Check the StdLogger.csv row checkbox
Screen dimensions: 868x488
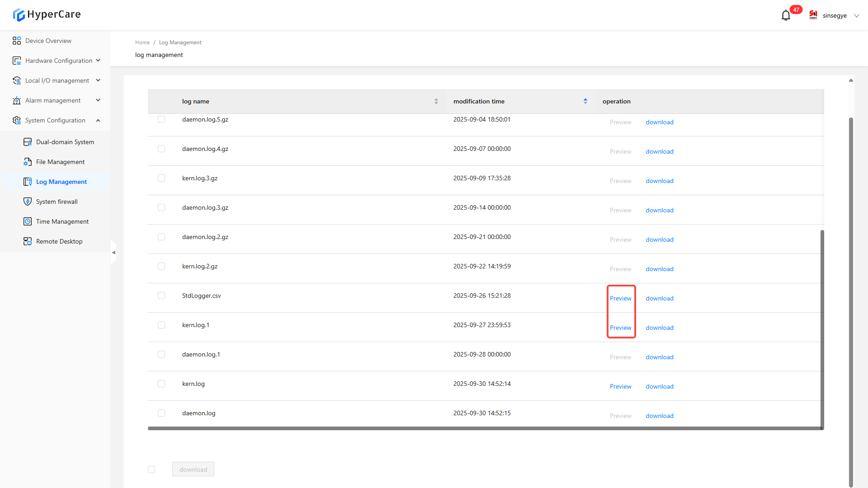pos(161,296)
